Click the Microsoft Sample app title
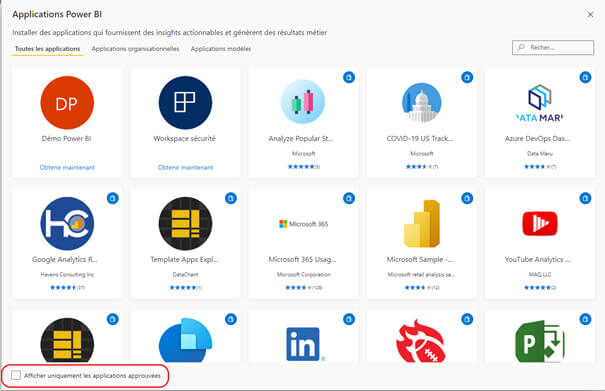The width and height of the screenshot is (605, 391). point(420,259)
